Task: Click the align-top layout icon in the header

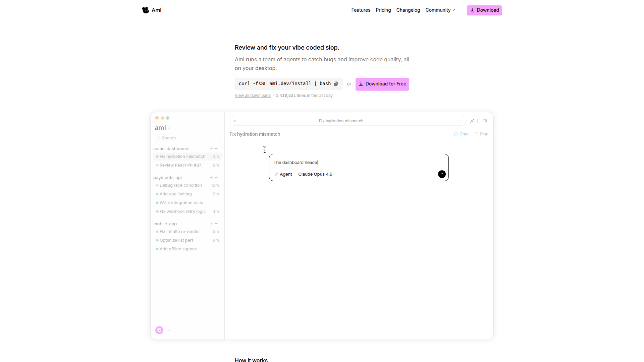Action: (x=485, y=121)
